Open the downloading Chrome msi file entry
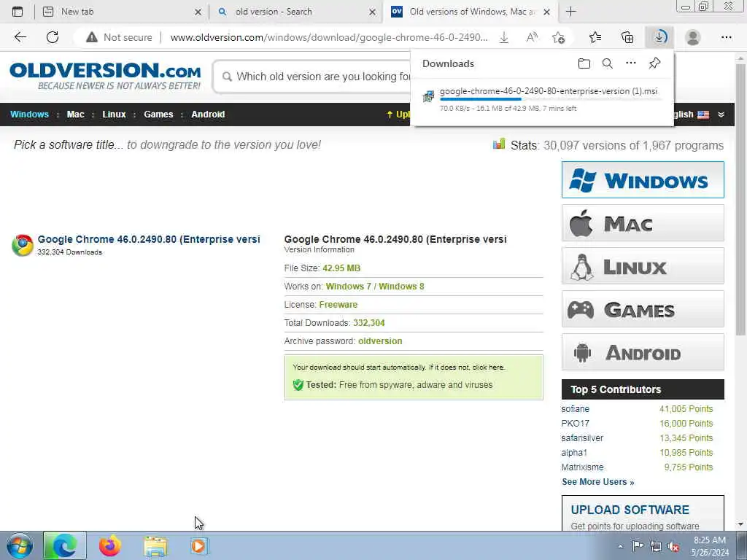The height and width of the screenshot is (560, 747). pyautogui.click(x=549, y=91)
